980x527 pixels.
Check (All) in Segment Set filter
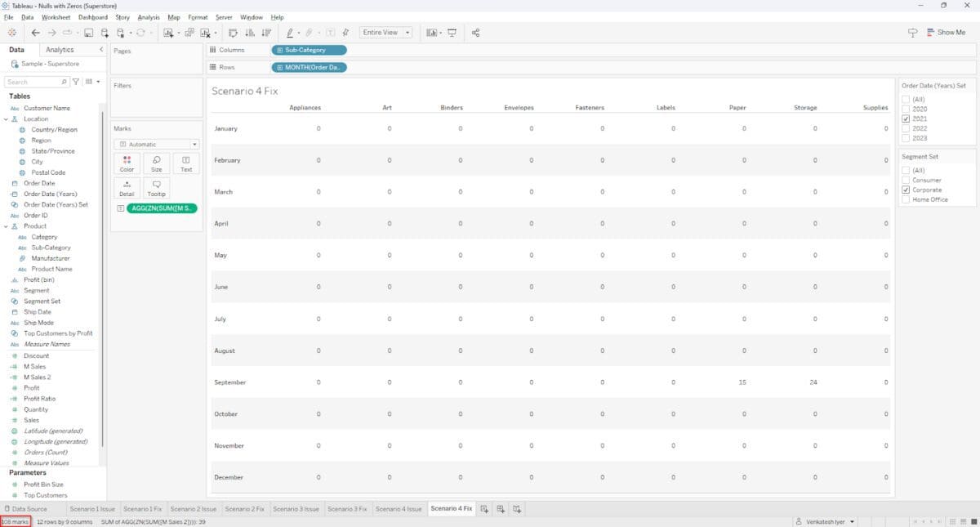click(x=906, y=170)
